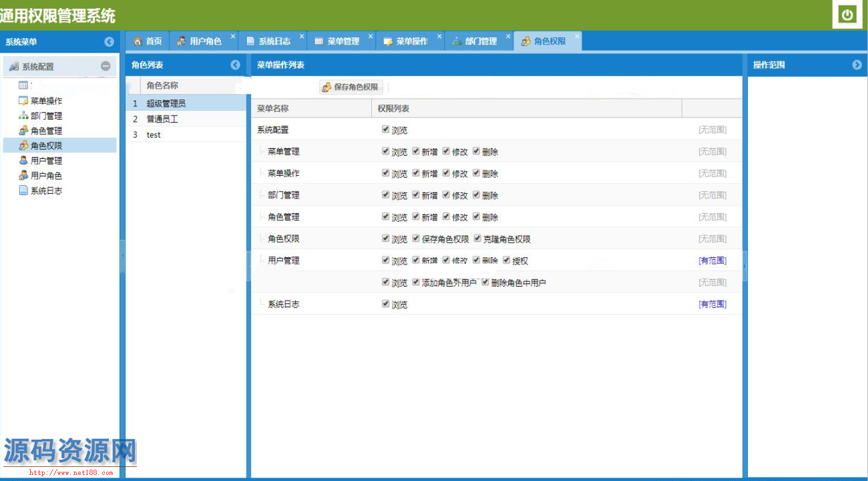Expand the 操作范围 panel arrow
This screenshot has height=481, width=868.
coord(857,65)
